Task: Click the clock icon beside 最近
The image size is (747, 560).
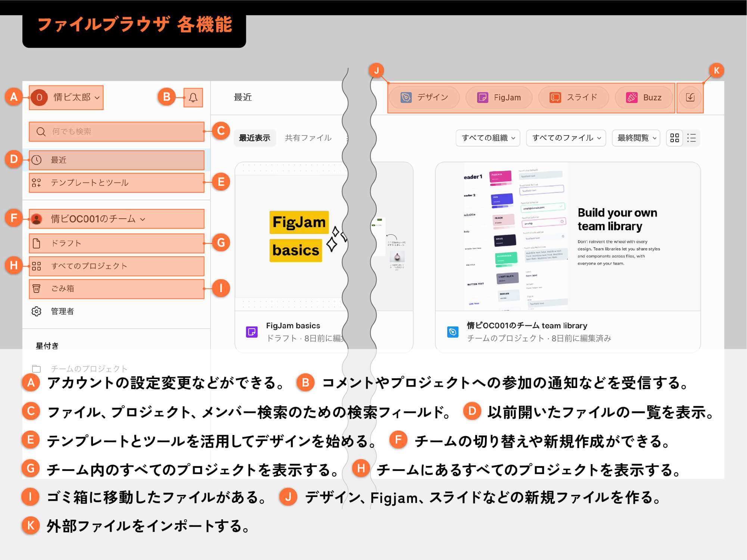Action: (37, 160)
